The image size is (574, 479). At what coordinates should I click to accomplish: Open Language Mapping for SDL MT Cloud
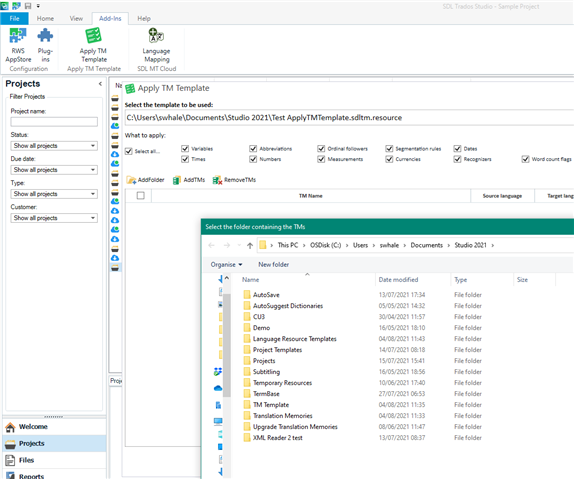[156, 45]
